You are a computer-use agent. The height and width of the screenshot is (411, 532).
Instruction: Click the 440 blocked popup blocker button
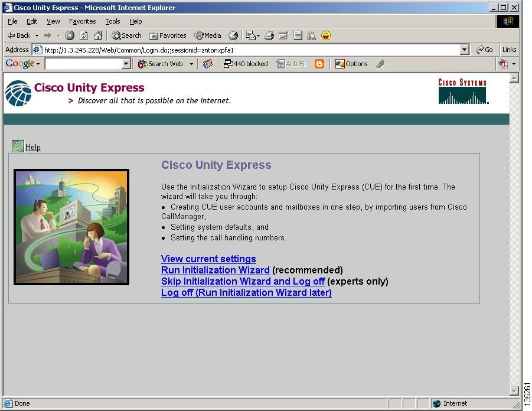(246, 64)
